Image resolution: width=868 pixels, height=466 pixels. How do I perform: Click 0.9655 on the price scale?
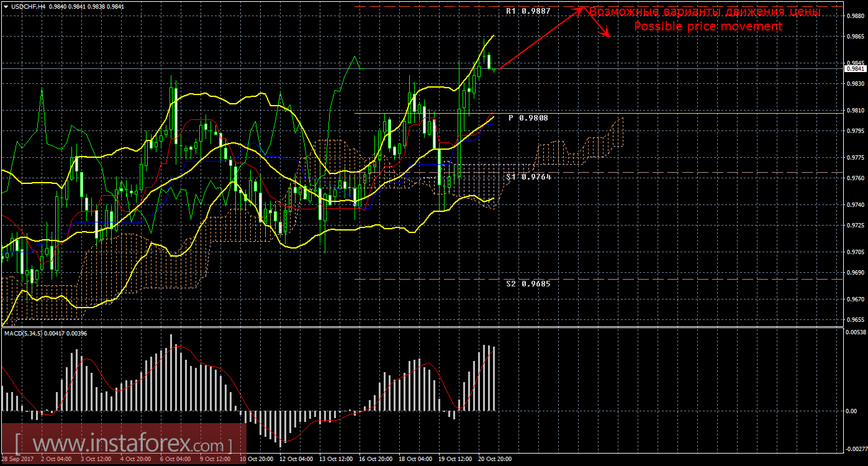(855, 320)
